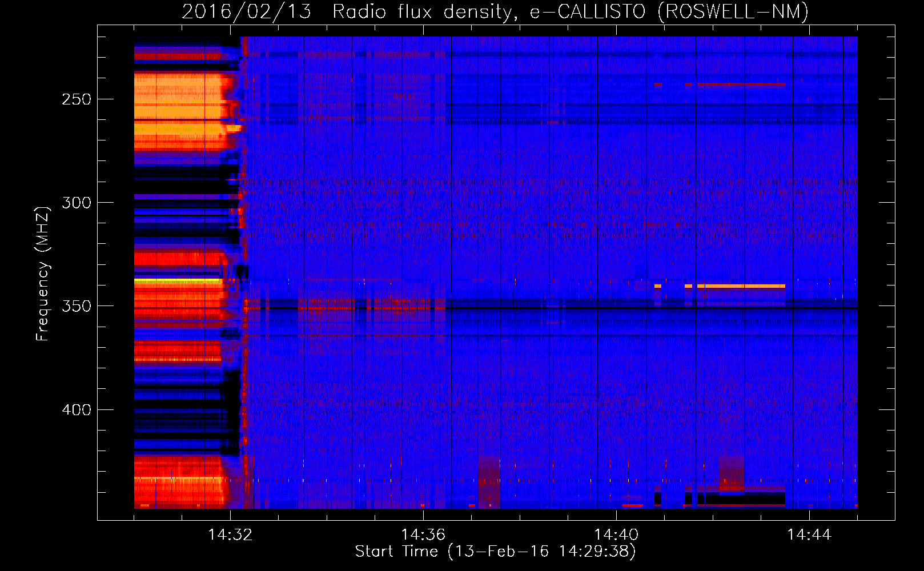
Task: Click the '14:40' time tick label
Action: coord(616,534)
